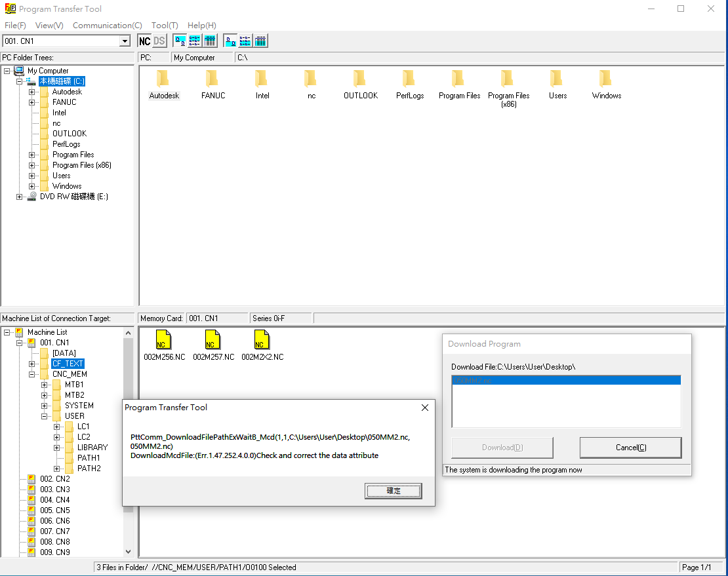Click the DS toolbar button

tap(159, 41)
